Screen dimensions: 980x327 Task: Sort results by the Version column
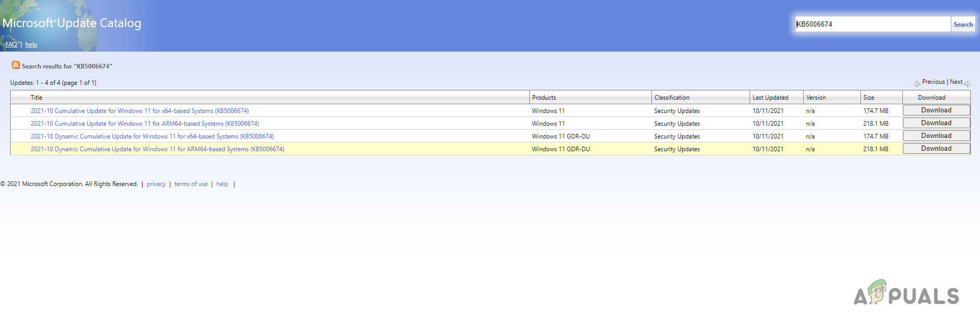(816, 98)
